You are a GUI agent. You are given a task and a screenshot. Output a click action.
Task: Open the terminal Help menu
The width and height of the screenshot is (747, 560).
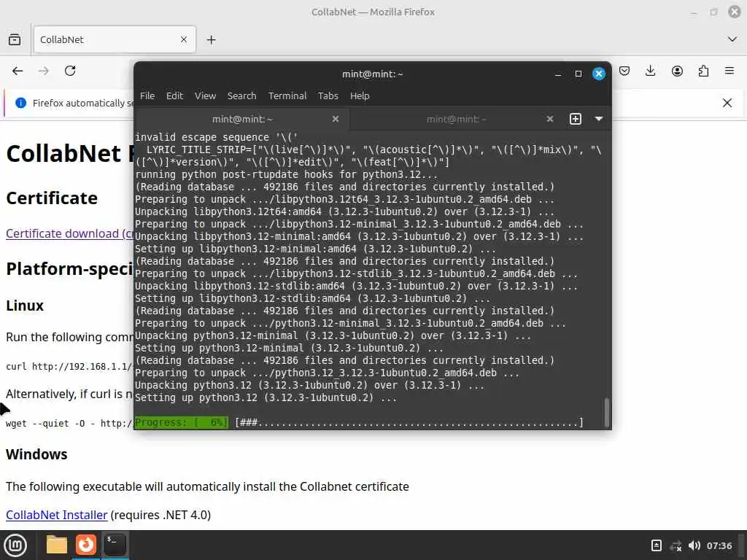pyautogui.click(x=360, y=96)
